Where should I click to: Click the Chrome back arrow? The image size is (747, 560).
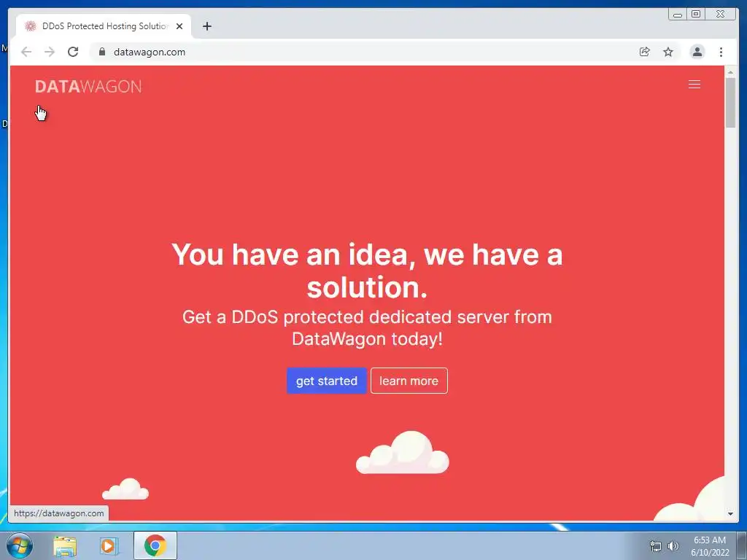coord(26,52)
